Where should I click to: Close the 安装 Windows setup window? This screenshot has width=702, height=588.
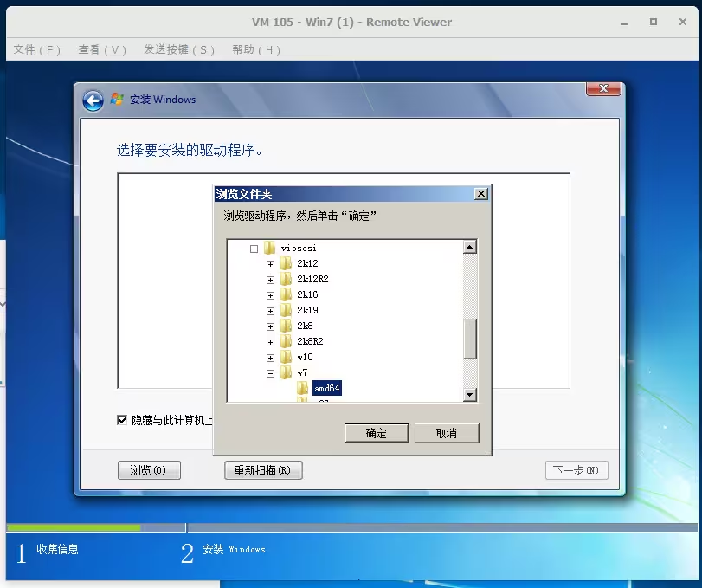click(x=603, y=88)
